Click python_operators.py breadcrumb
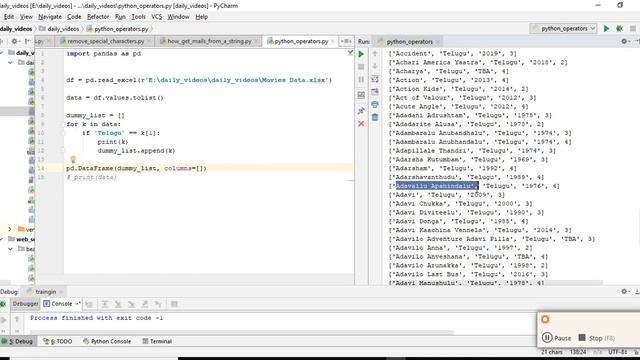 pyautogui.click(x=118, y=29)
